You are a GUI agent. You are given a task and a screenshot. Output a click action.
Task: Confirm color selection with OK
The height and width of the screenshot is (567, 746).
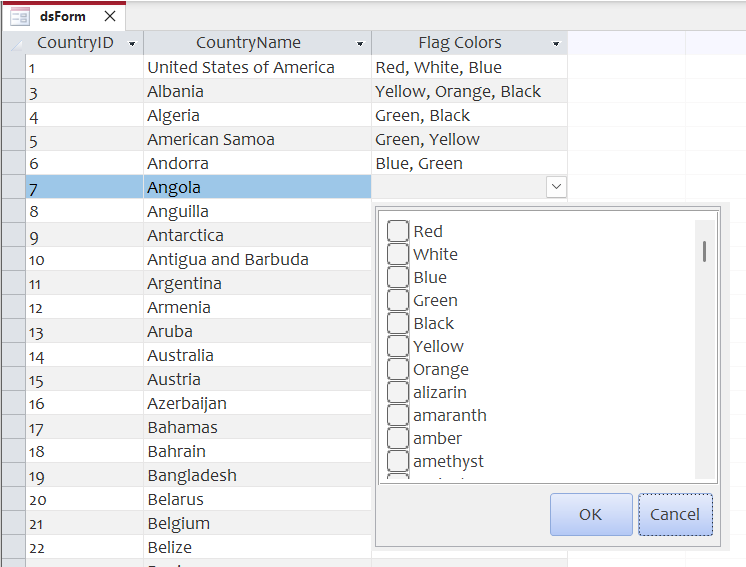591,514
